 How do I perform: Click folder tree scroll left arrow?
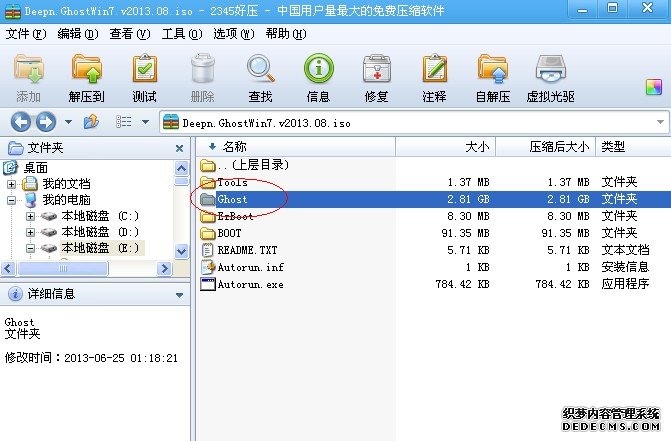coord(8,269)
